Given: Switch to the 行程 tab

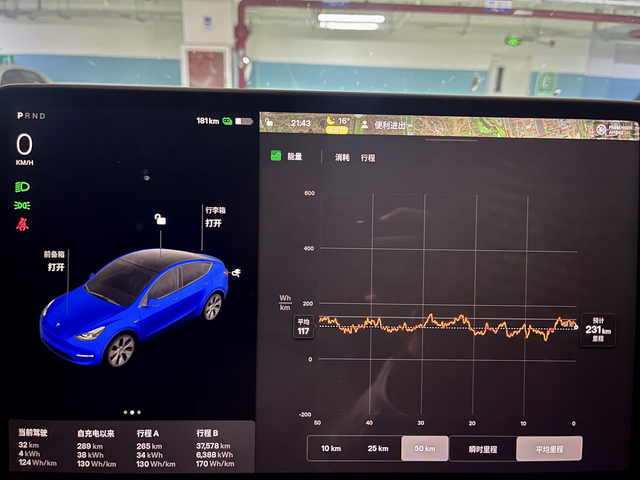Looking at the screenshot, I should 368,158.
